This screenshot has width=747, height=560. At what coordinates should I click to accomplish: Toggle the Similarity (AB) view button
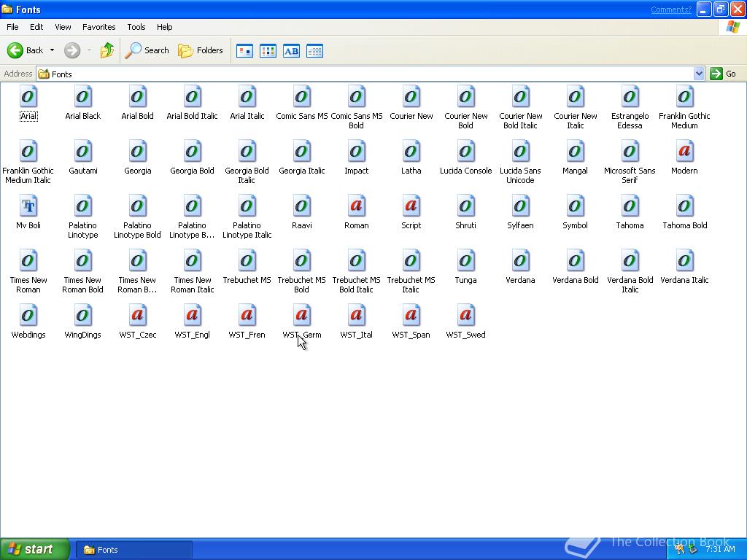coord(292,50)
